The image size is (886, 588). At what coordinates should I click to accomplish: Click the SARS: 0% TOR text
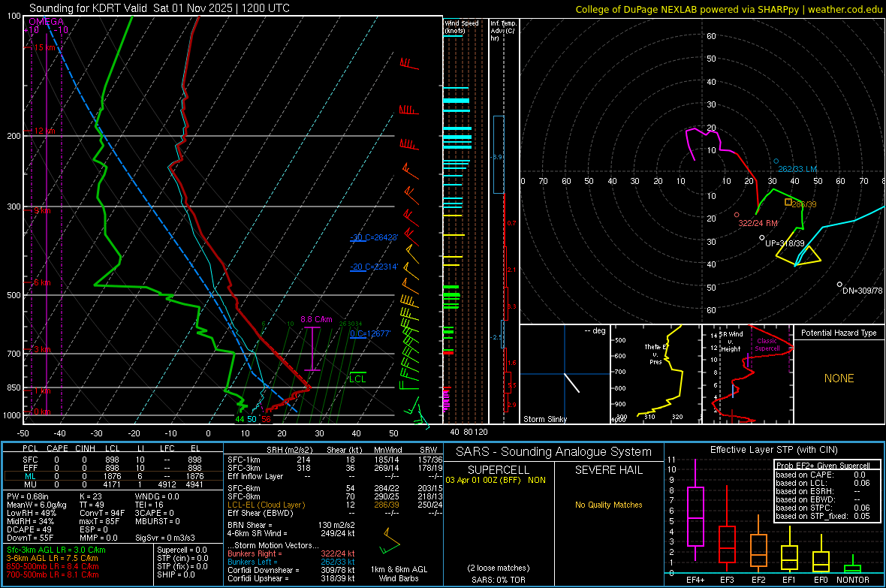[x=499, y=580]
